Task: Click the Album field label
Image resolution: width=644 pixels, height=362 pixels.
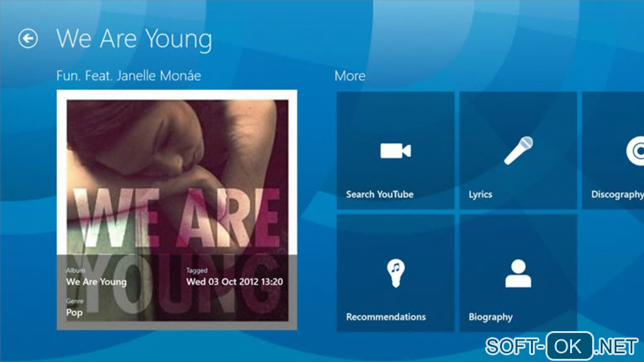Action: tap(76, 271)
